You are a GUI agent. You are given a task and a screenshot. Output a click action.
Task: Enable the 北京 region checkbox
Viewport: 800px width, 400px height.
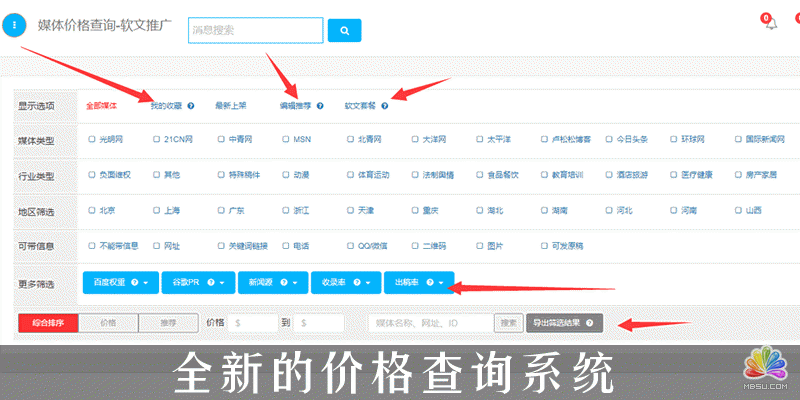(x=92, y=210)
